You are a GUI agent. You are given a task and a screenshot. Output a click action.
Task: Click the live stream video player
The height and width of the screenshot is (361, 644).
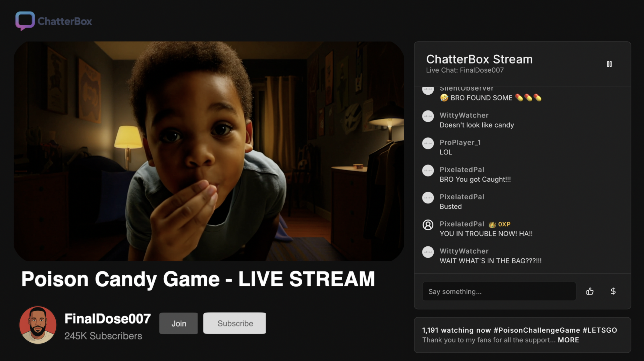[209, 151]
